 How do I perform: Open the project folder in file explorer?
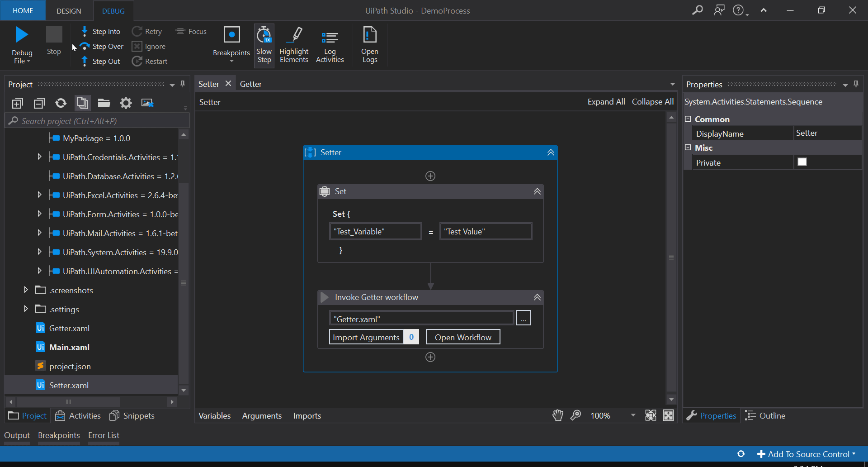tap(104, 103)
